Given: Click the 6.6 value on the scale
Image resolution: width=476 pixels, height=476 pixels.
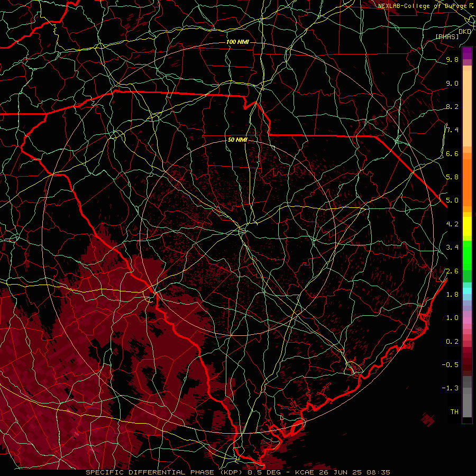Looking at the screenshot, I should pyautogui.click(x=452, y=153).
